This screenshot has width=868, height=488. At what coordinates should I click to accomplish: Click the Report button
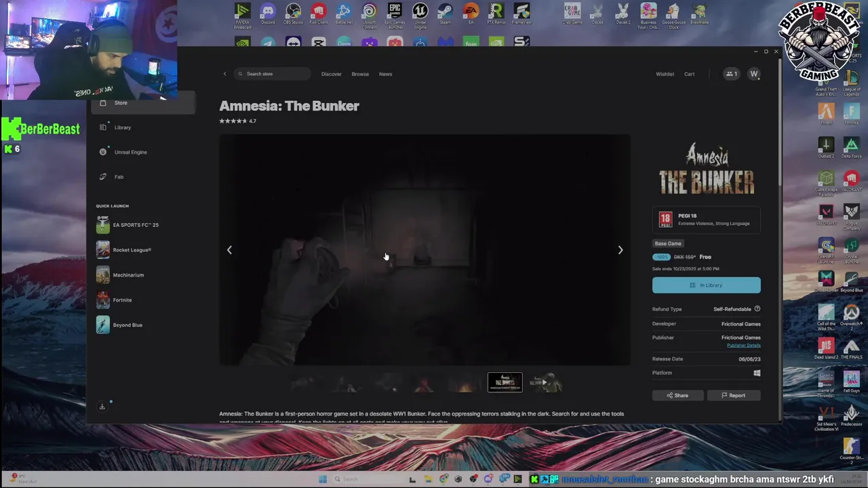click(733, 396)
